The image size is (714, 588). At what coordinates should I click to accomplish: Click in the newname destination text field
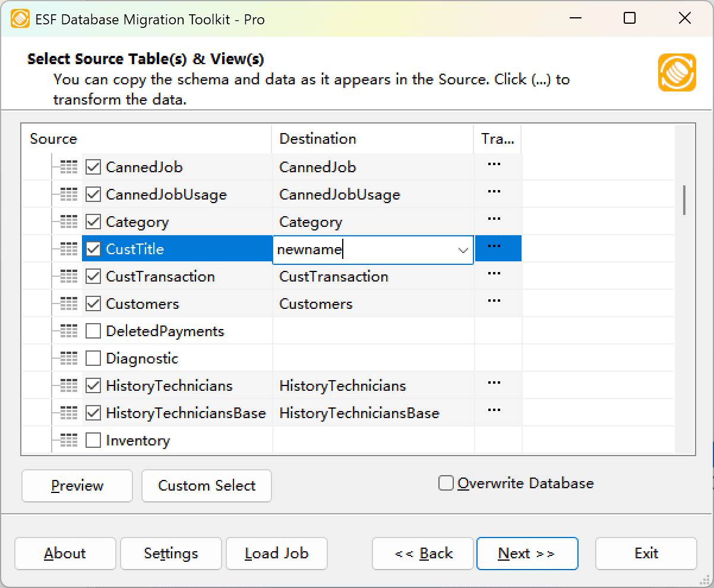(362, 250)
